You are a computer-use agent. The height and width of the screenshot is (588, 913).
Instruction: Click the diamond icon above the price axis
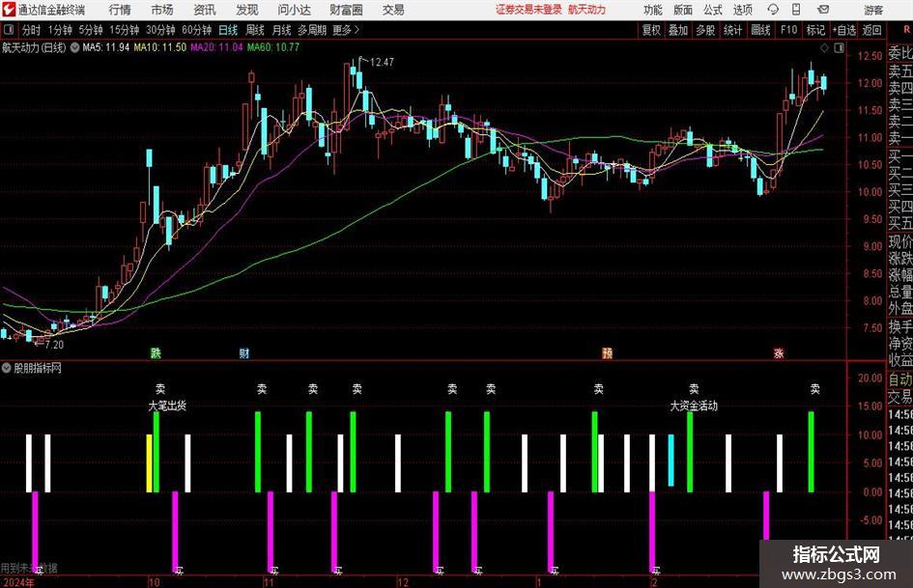tap(824, 48)
